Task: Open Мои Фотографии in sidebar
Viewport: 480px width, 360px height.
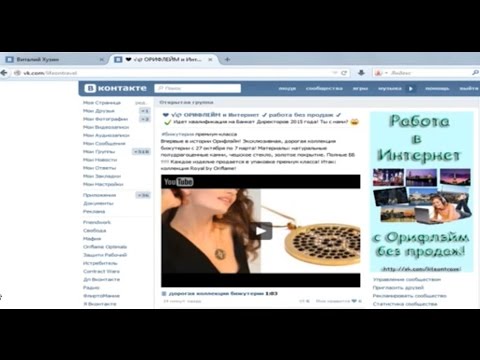Action: pos(105,119)
